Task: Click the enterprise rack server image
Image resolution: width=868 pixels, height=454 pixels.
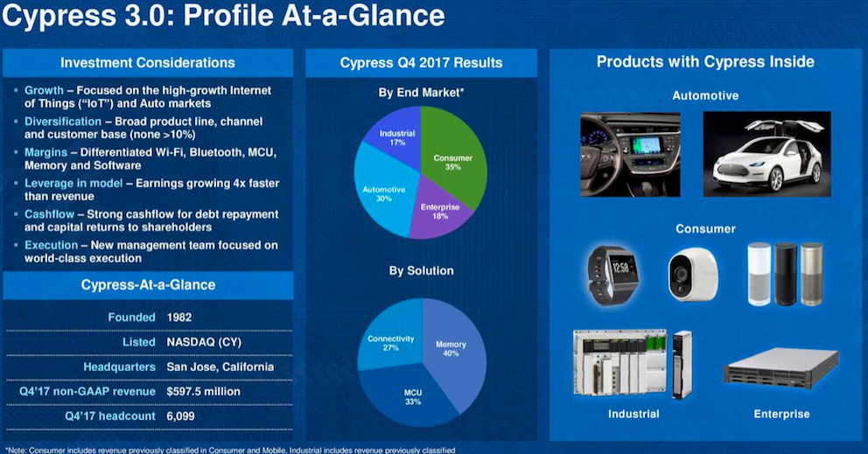Action: click(781, 368)
